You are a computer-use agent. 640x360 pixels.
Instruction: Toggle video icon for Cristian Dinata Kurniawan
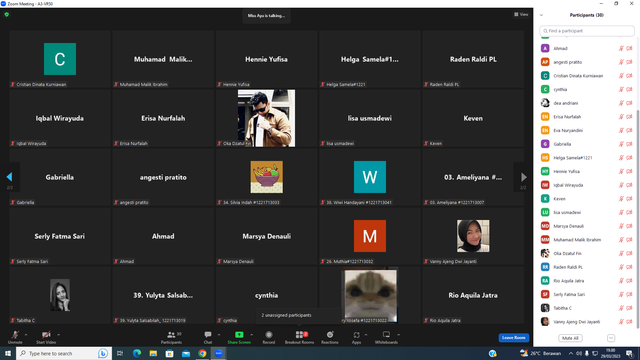[x=629, y=76]
